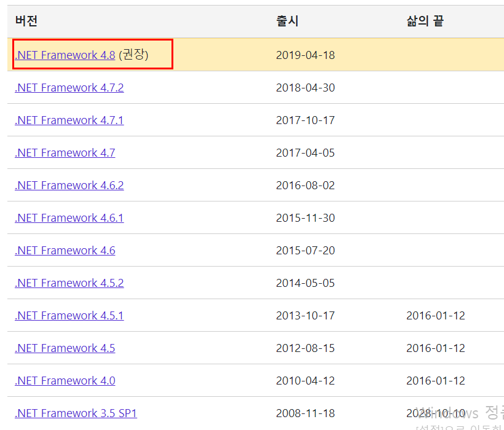This screenshot has height=430, width=504.
Task: Open the .NET Framework 4.7 link
Action: [x=65, y=153]
